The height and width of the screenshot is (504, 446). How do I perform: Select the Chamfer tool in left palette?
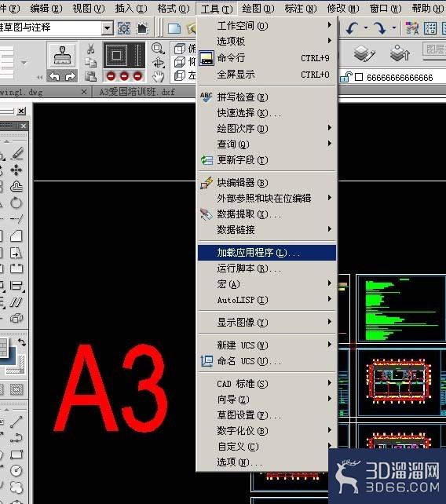pyautogui.click(x=16, y=236)
